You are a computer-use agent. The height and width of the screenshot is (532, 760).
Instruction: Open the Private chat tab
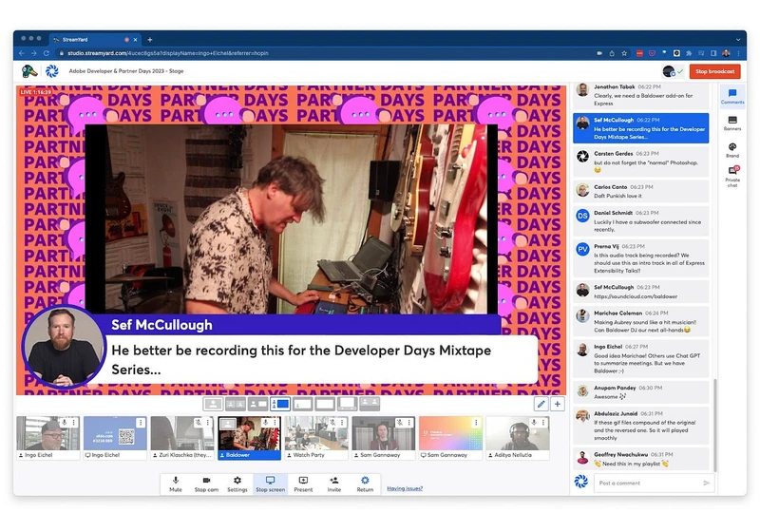click(x=731, y=177)
